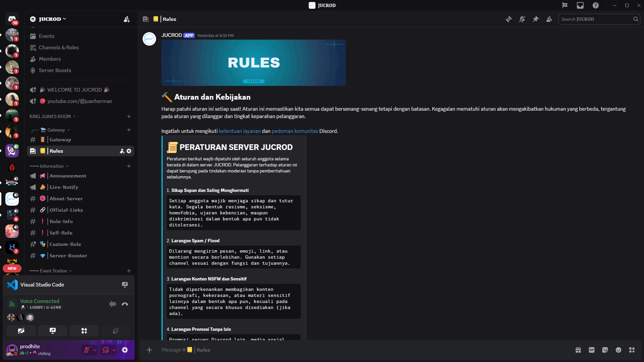Open the Events page
Screen dimensions: 644x362
pyautogui.click(x=81, y=36)
